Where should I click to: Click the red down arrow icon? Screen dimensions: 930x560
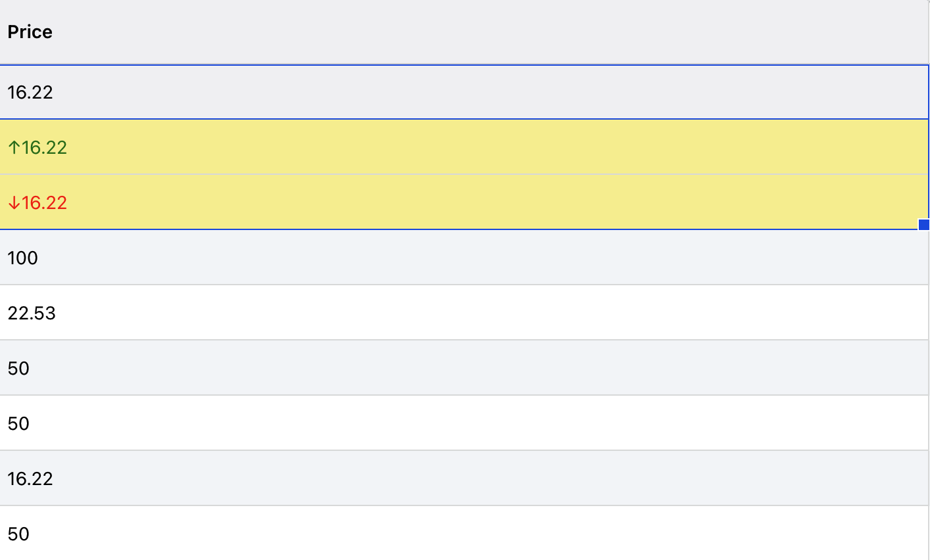coord(14,203)
